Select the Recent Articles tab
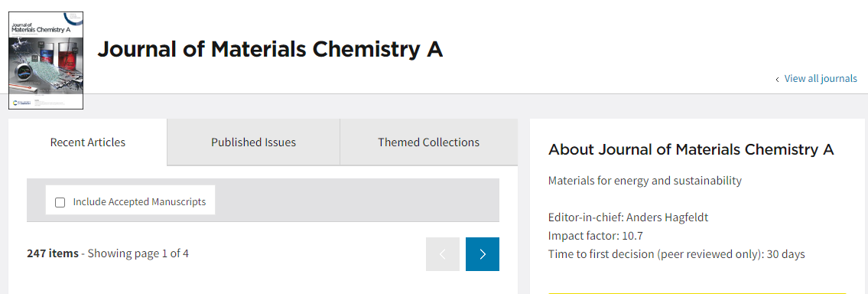The image size is (868, 294). point(87,142)
